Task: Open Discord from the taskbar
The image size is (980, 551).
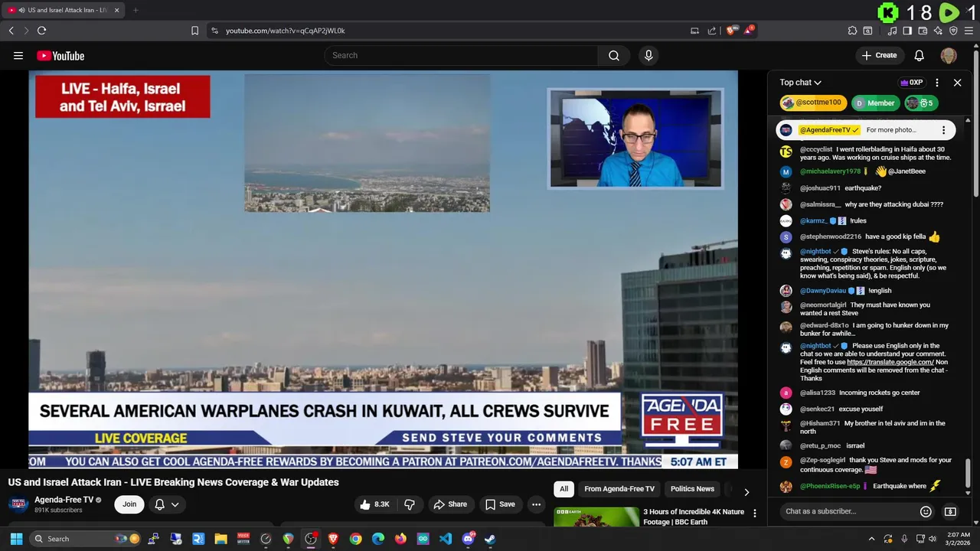Action: click(468, 539)
